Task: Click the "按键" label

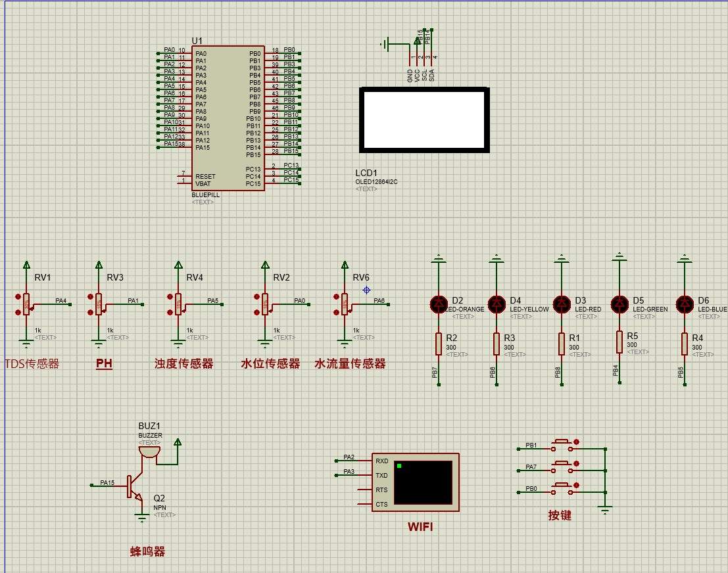Action: 560,515
